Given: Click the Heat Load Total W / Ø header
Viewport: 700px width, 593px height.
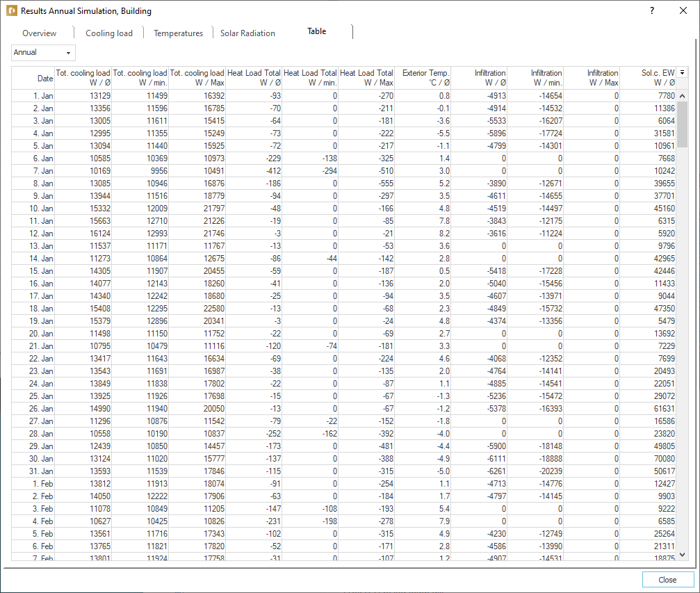Looking at the screenshot, I should point(254,78).
